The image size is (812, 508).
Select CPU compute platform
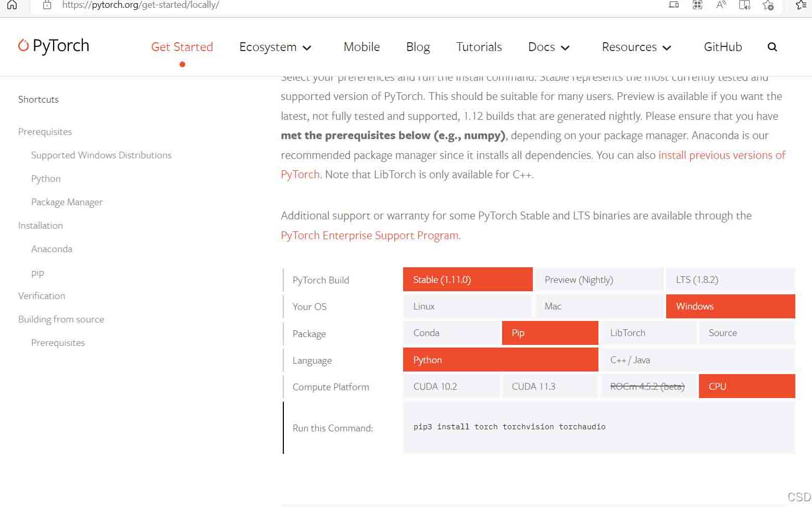pos(747,387)
